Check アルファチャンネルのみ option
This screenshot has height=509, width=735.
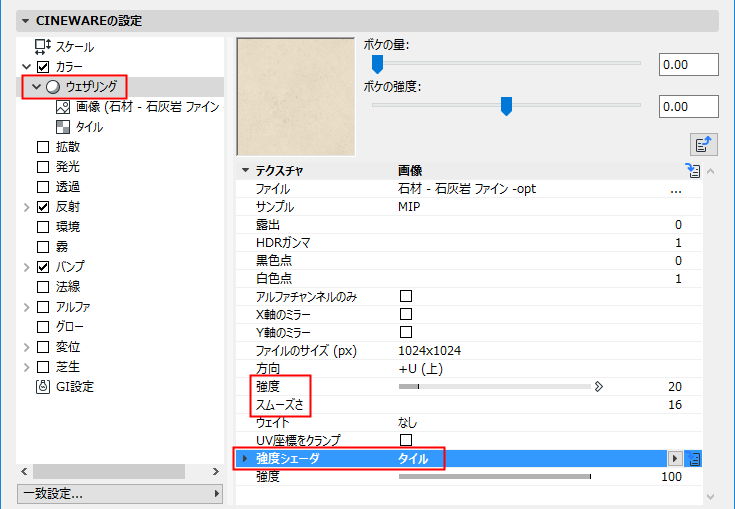point(406,296)
